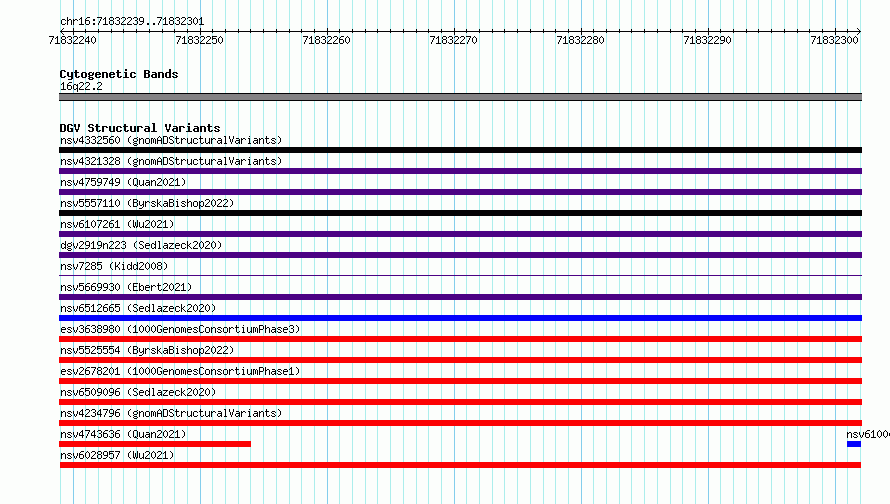Viewport: 890px width, 504px height.
Task: Open esv2678201 (1000GenomesConsortiumPhase1) label
Action: pos(180,371)
